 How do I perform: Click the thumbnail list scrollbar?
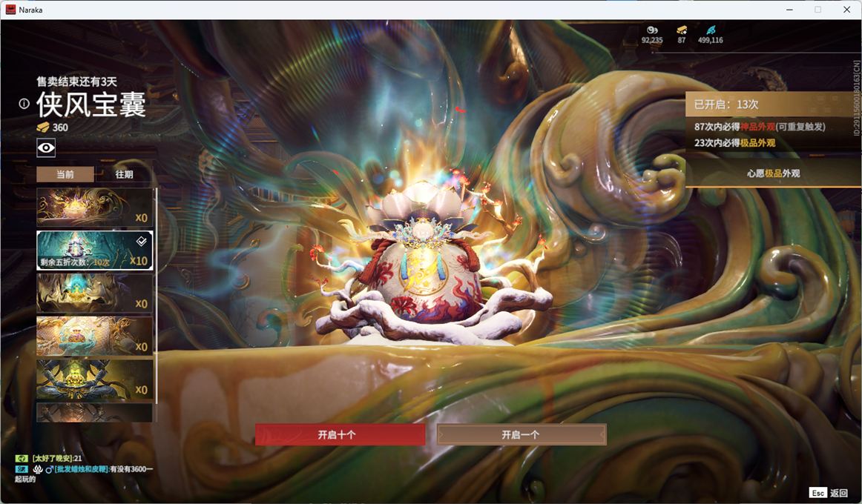(x=156, y=296)
